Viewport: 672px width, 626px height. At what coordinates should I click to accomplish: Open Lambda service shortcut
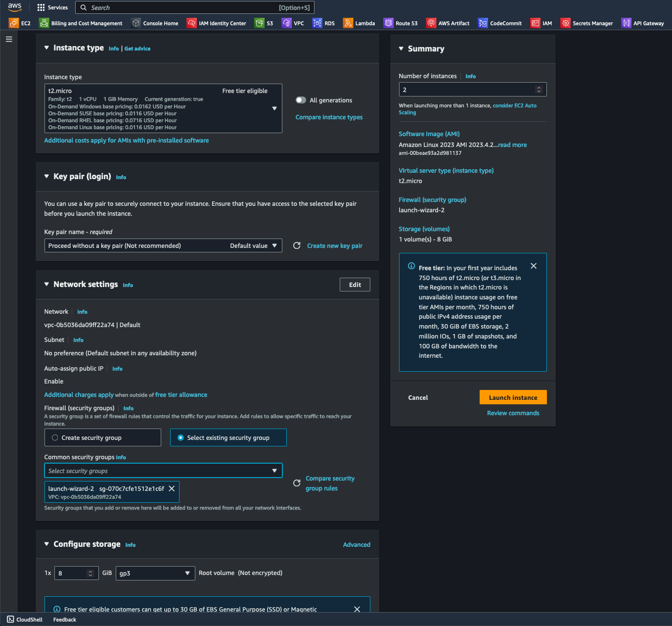(x=359, y=23)
